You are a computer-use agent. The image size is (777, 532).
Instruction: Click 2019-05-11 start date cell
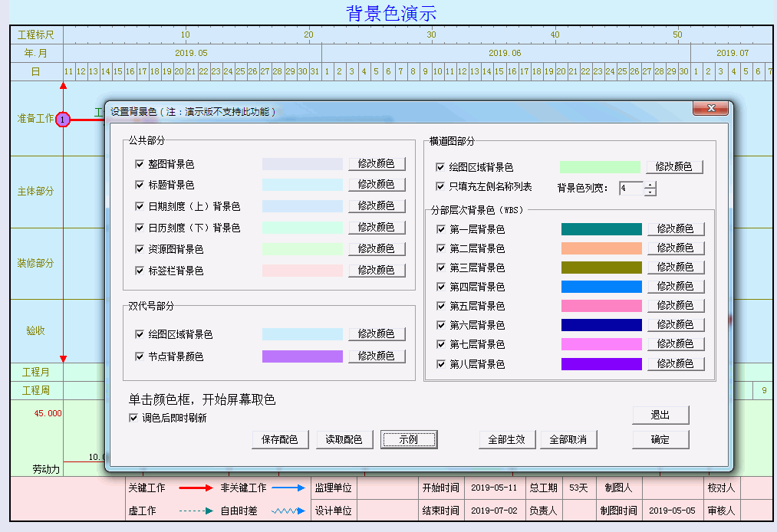point(494,488)
